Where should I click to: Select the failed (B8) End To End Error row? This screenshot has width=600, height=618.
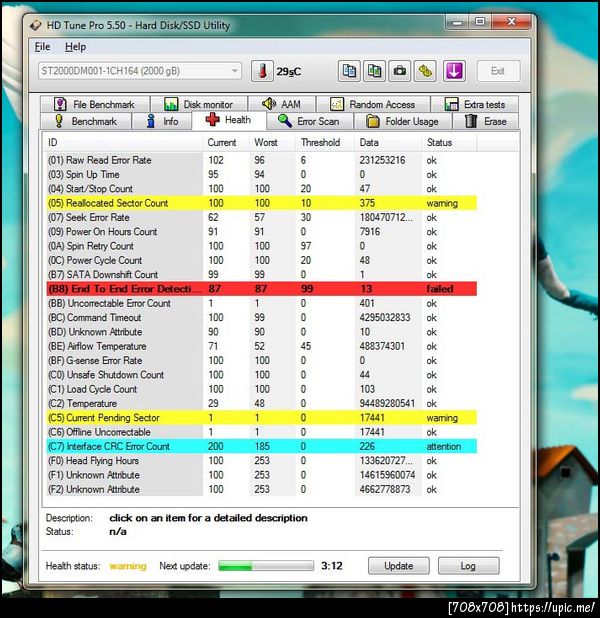coord(261,289)
